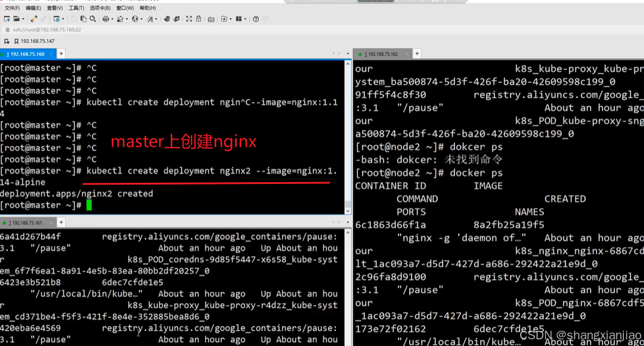Expand the Print dropdown arrow
This screenshot has height=346, width=644.
(112, 19)
